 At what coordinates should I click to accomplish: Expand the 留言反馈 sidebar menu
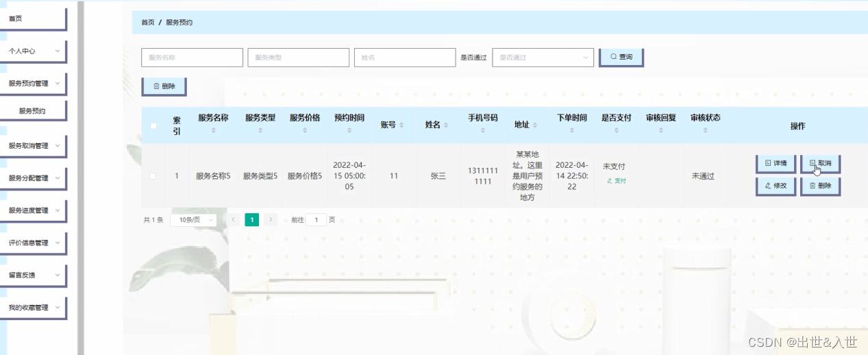pyautogui.click(x=34, y=275)
